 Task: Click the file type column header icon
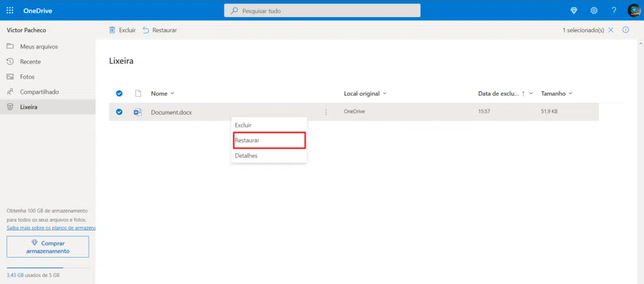[x=138, y=93]
